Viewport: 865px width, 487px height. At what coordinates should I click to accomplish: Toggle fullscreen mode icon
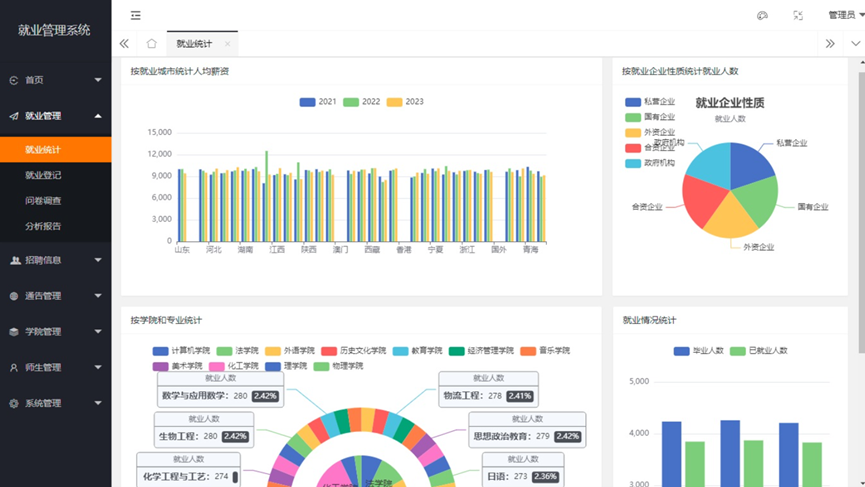(x=798, y=15)
